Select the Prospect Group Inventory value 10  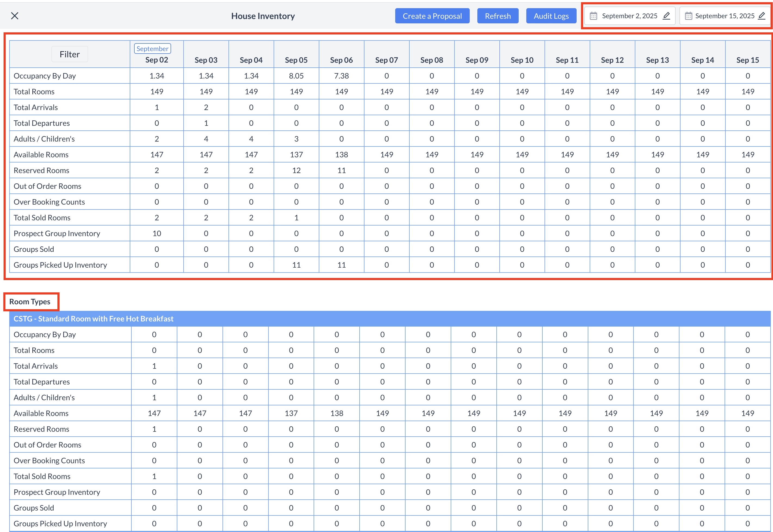tap(156, 233)
